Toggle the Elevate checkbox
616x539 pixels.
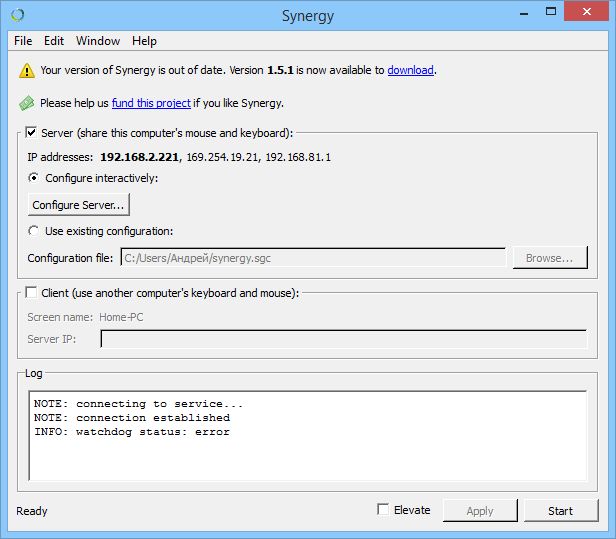click(x=383, y=510)
